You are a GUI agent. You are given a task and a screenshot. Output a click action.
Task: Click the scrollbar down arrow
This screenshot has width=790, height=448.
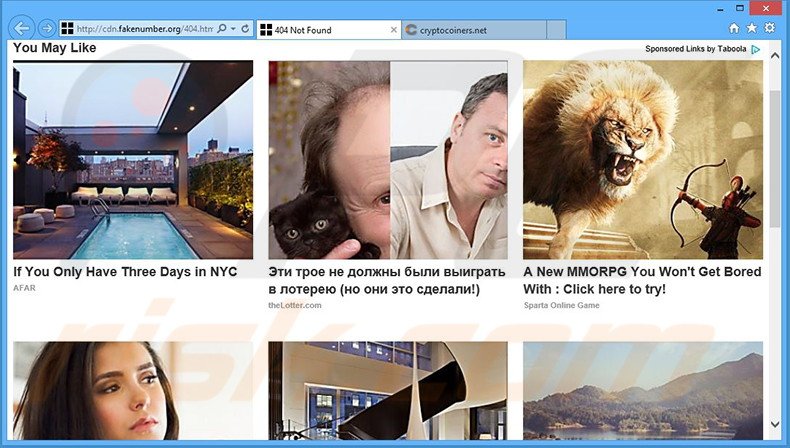(775, 425)
